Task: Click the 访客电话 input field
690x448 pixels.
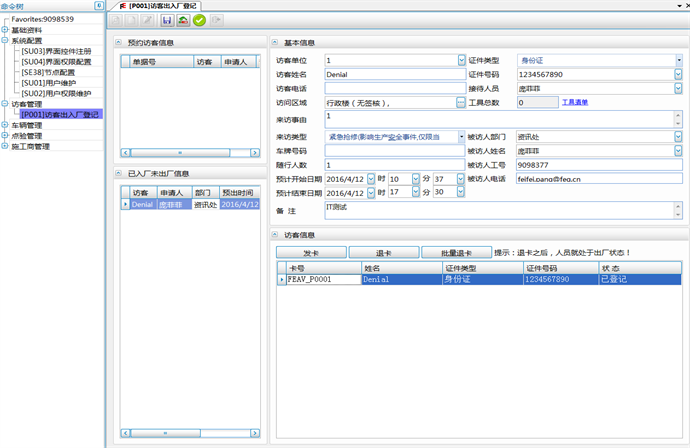Action: pos(394,88)
